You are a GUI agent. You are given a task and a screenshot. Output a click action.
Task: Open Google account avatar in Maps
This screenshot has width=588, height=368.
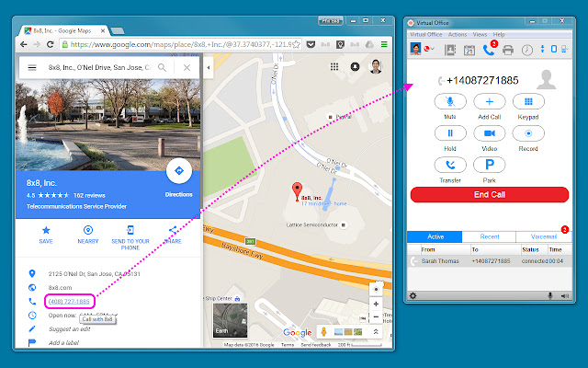[376, 66]
